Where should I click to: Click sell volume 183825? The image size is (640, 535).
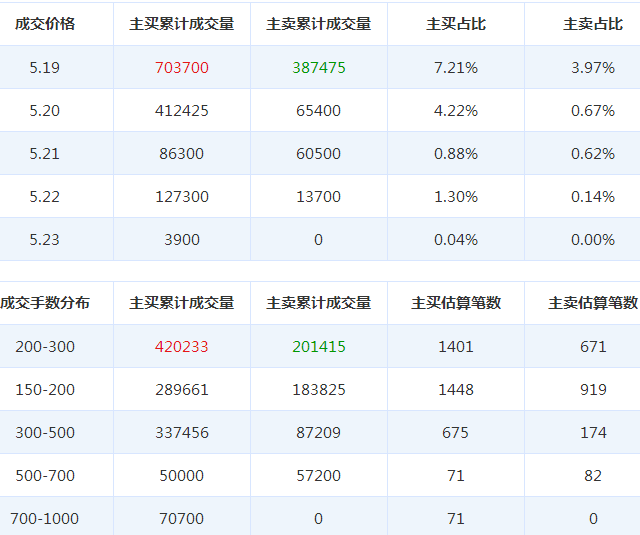(319, 390)
